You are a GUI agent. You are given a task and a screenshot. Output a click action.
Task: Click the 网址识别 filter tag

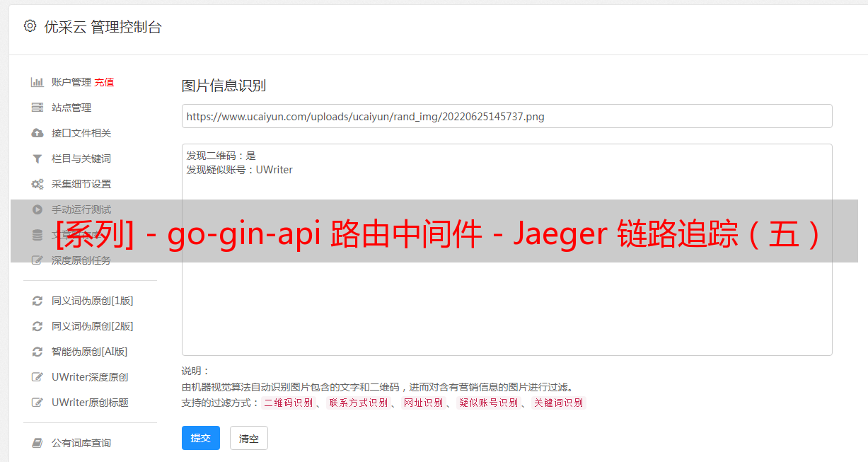(423, 403)
